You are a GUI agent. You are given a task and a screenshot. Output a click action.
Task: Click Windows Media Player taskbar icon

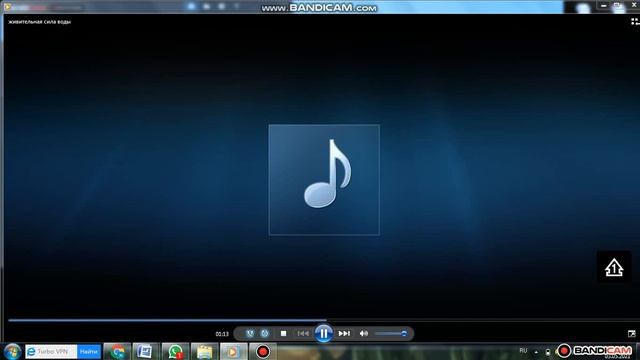(233, 351)
